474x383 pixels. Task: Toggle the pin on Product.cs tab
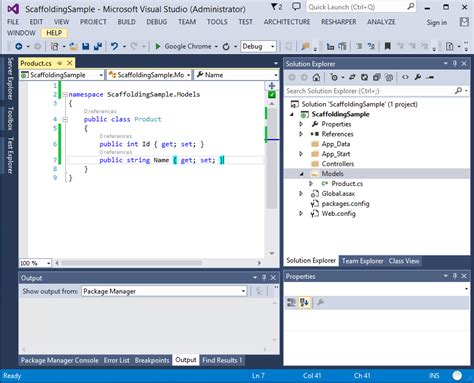[59, 63]
